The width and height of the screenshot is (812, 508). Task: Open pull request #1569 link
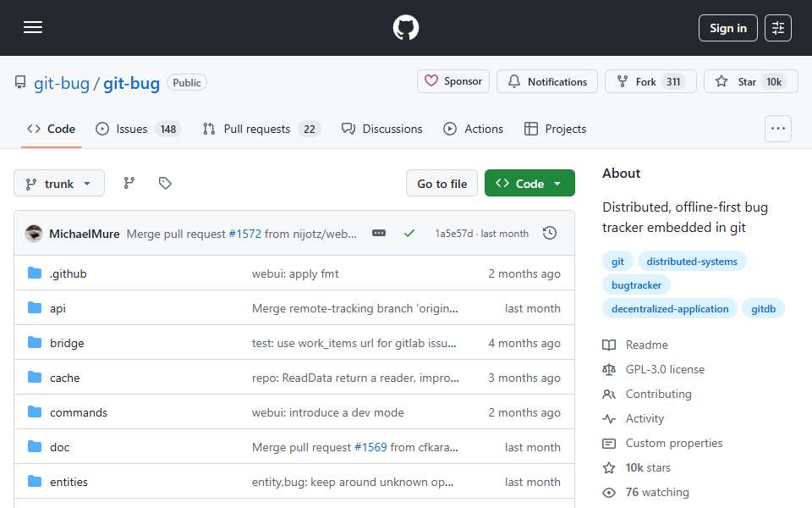(x=370, y=447)
